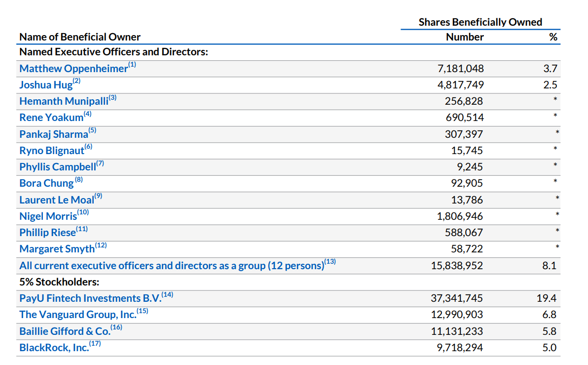This screenshot has width=588, height=365.
Task: Open the Hemanth Munipalli link
Action: (x=64, y=101)
